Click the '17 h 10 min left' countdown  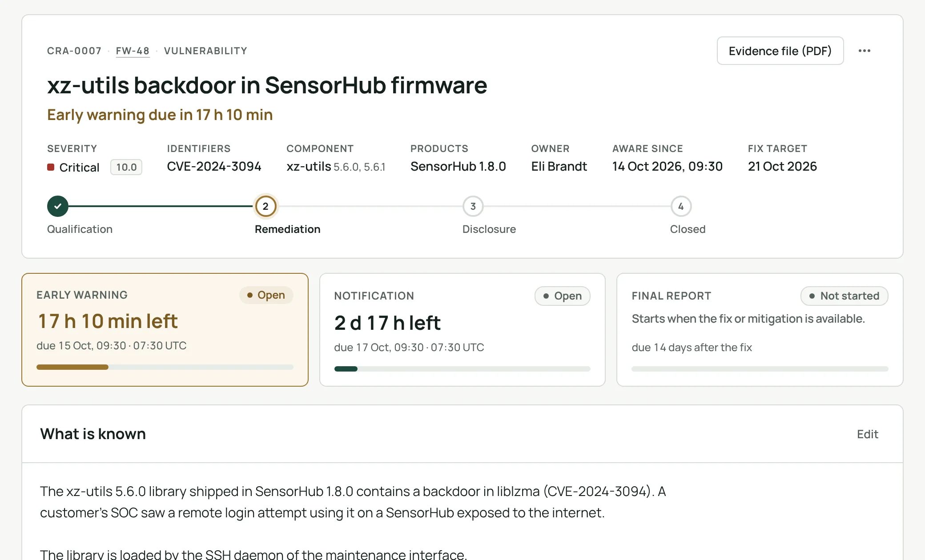tap(108, 321)
